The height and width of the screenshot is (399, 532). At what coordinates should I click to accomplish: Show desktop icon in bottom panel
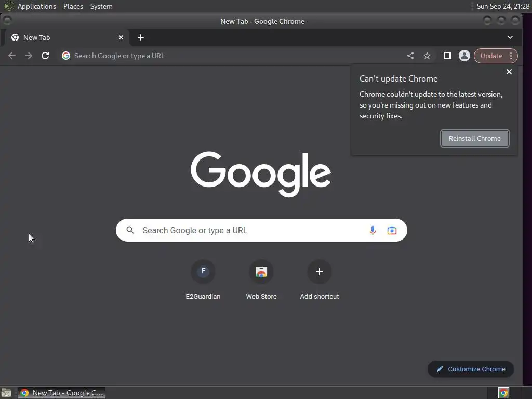6,393
